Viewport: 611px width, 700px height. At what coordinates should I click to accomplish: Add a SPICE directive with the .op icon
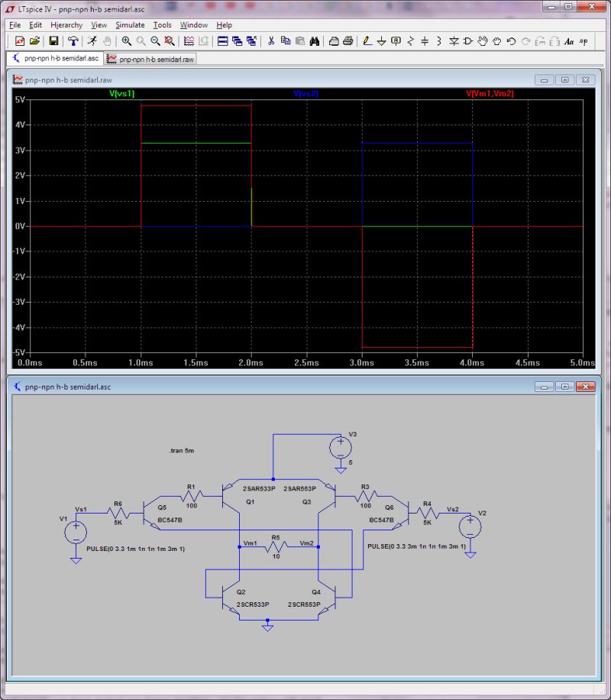tap(585, 41)
